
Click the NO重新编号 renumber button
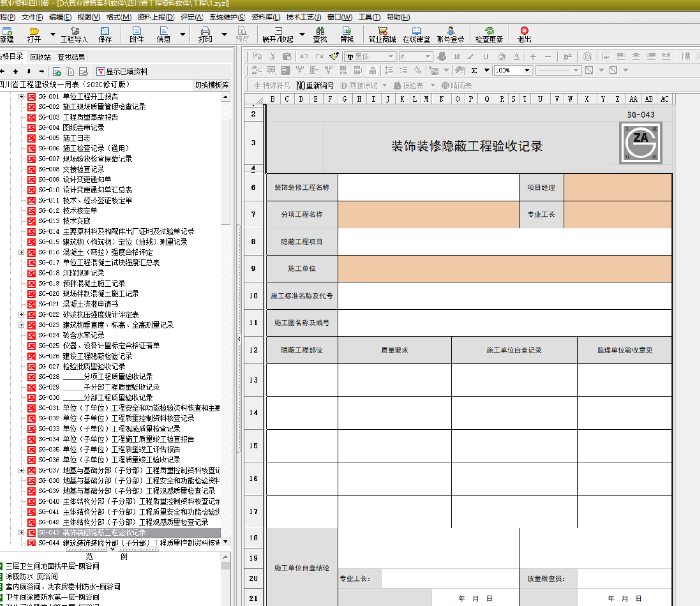point(315,85)
